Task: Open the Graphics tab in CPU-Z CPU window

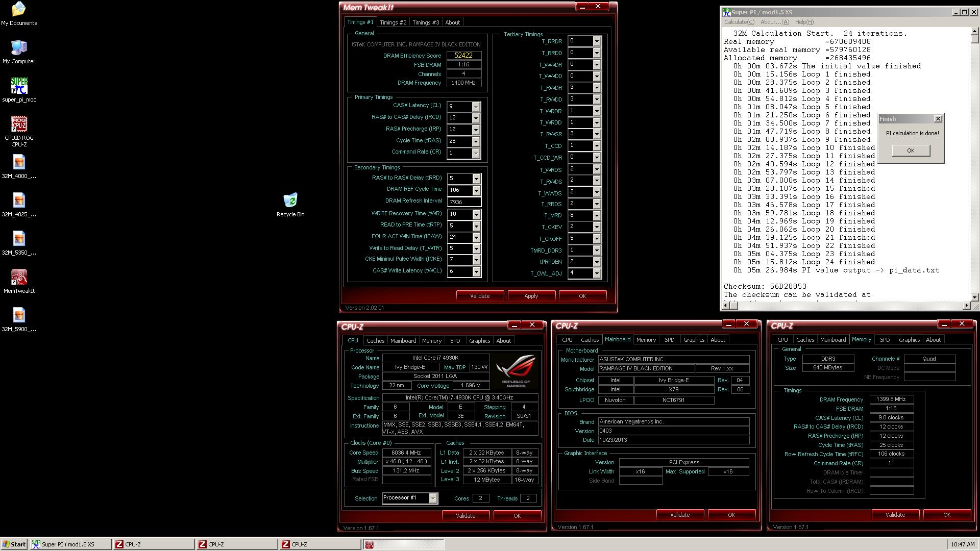Action: [479, 341]
